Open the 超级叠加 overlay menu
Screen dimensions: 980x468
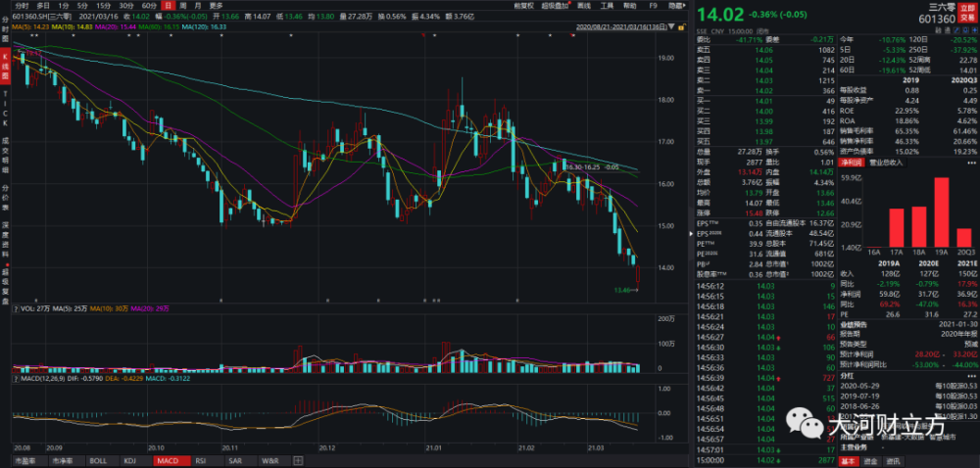[x=556, y=5]
